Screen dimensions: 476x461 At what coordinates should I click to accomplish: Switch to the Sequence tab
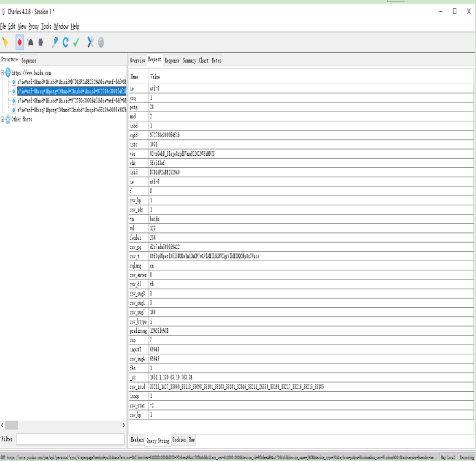click(29, 60)
